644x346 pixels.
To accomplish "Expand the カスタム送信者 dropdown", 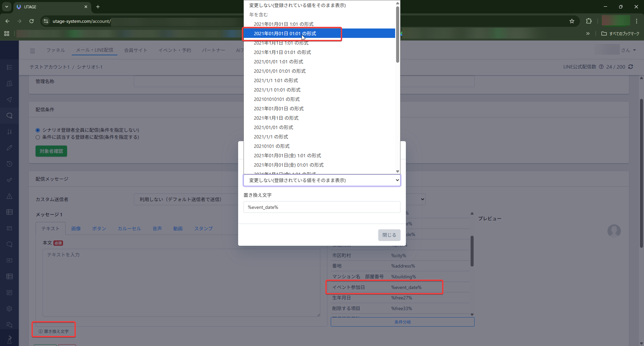I will [188, 199].
